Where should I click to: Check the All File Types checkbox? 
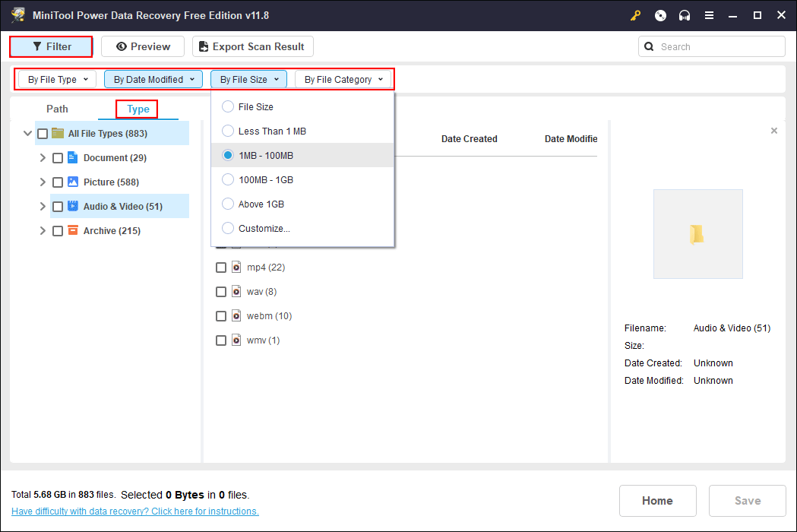(x=43, y=134)
